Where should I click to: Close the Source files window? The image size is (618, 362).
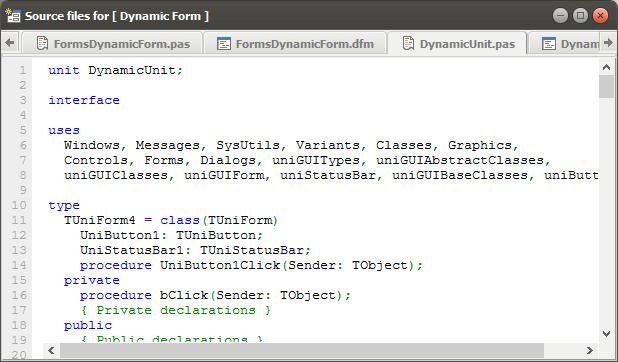tap(600, 16)
